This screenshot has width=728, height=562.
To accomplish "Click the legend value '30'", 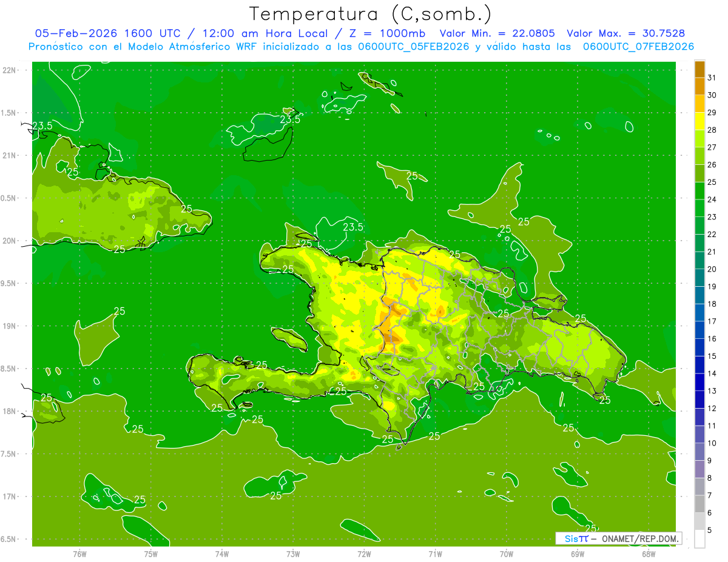I will (x=712, y=95).
